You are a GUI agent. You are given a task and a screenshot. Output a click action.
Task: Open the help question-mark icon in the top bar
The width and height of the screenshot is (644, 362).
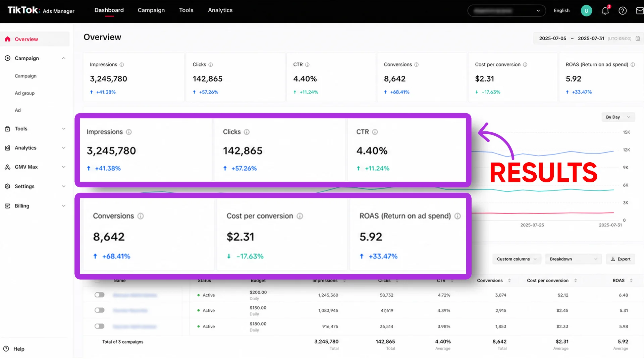pyautogui.click(x=623, y=11)
